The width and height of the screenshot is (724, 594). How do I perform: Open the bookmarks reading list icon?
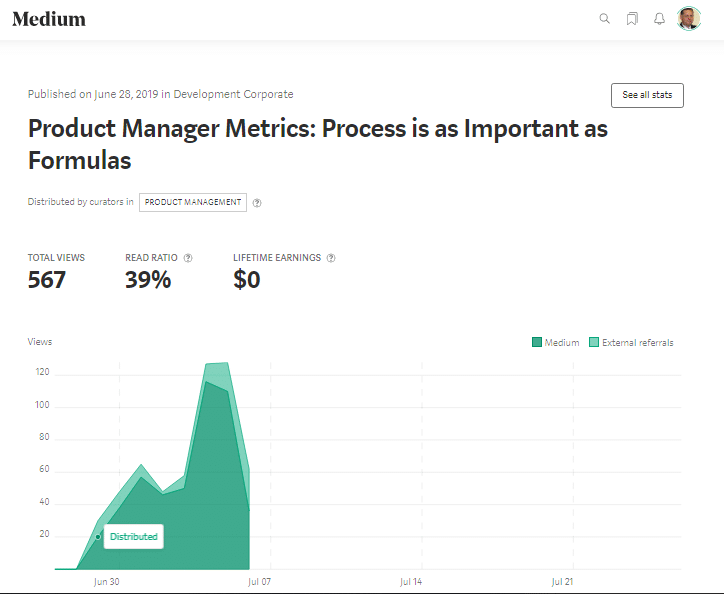[x=632, y=19]
